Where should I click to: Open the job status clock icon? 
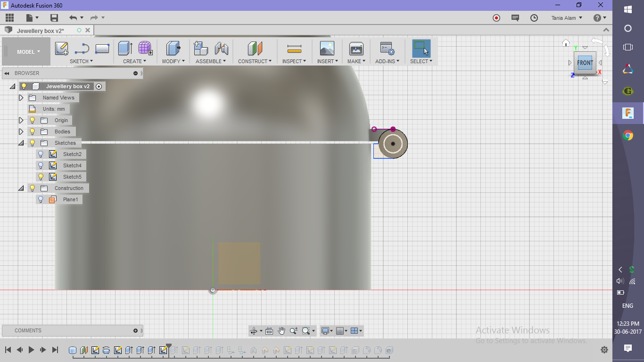(534, 18)
